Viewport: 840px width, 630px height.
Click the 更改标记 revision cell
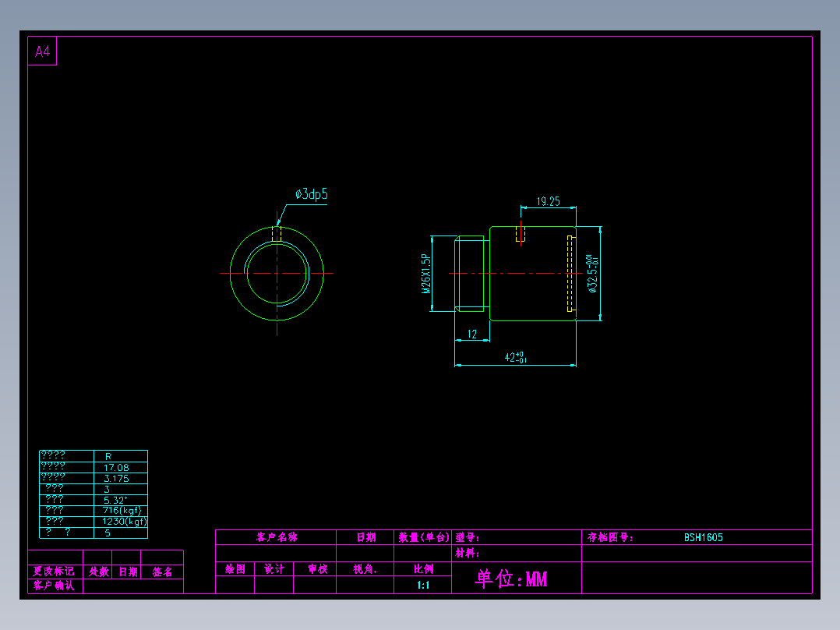pyautogui.click(x=54, y=572)
